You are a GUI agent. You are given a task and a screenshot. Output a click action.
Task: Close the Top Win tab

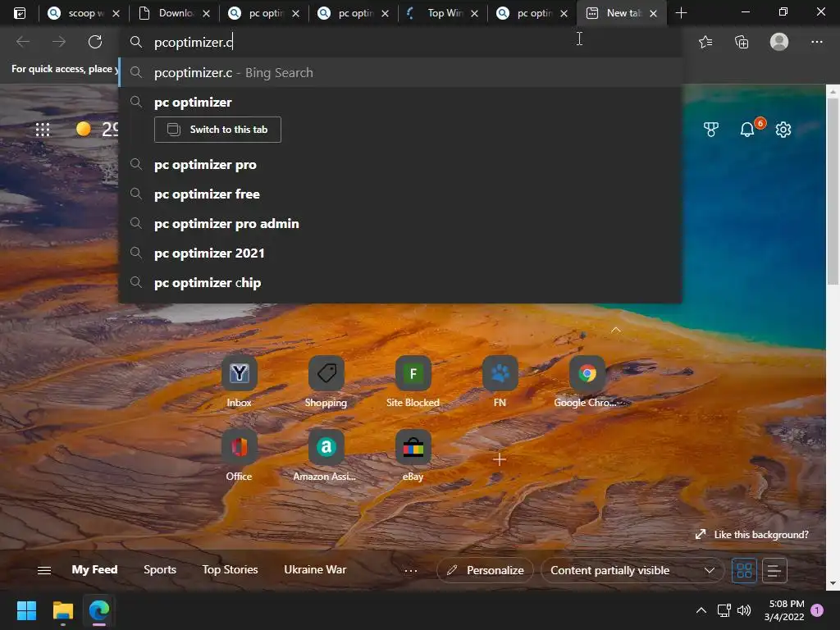click(x=474, y=13)
